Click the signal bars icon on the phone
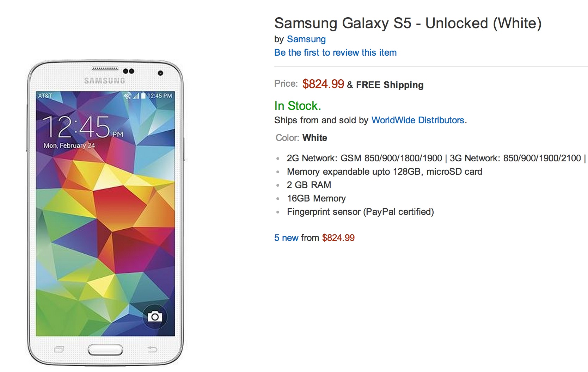The image size is (588, 372). point(136,96)
